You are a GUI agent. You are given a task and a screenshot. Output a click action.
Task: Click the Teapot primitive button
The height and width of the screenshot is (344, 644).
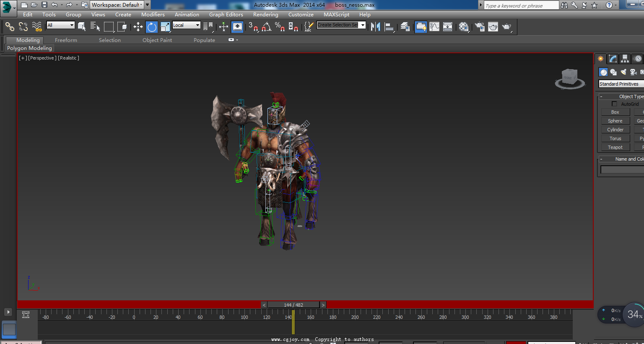[x=615, y=147]
